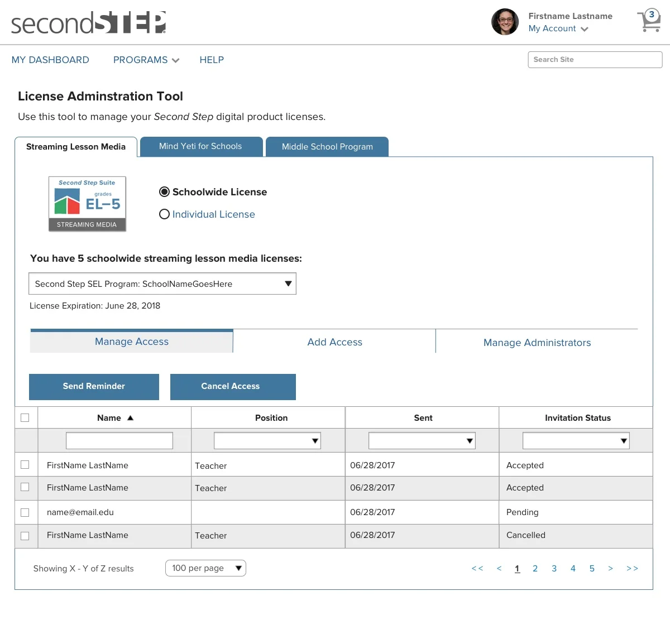This screenshot has width=670, height=644.
Task: Check the checkbox next to name@email.edu
Action: 25,512
